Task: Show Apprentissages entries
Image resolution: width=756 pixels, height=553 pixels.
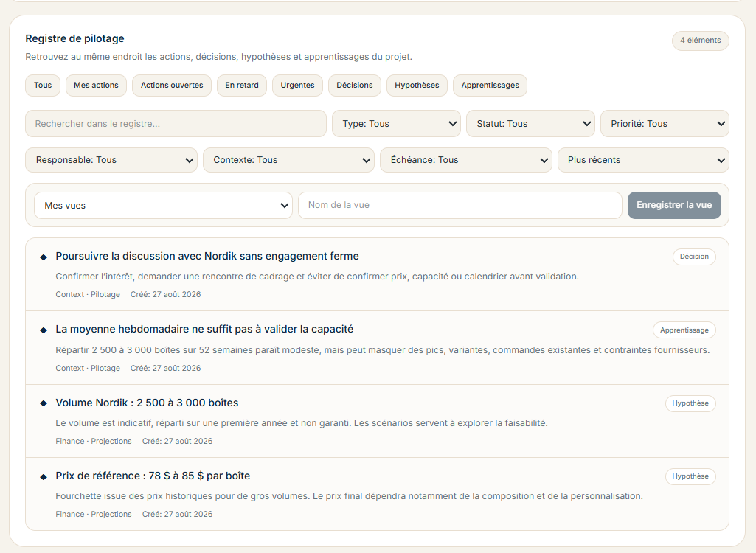Action: coord(490,86)
